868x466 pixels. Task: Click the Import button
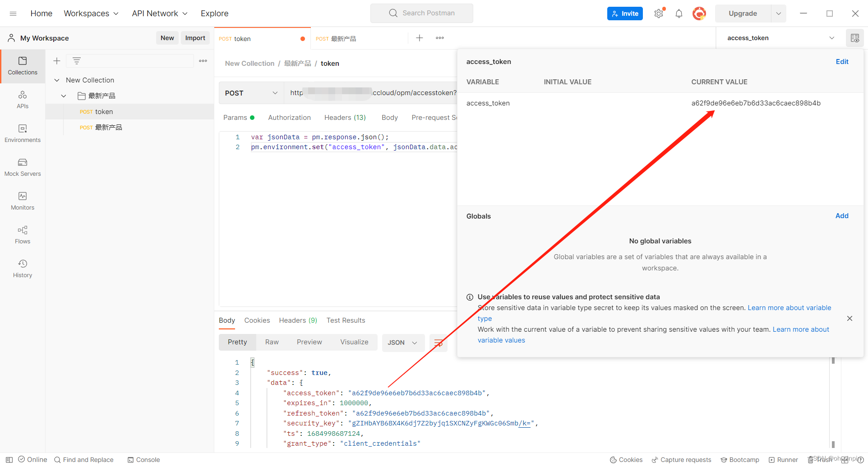(x=195, y=38)
